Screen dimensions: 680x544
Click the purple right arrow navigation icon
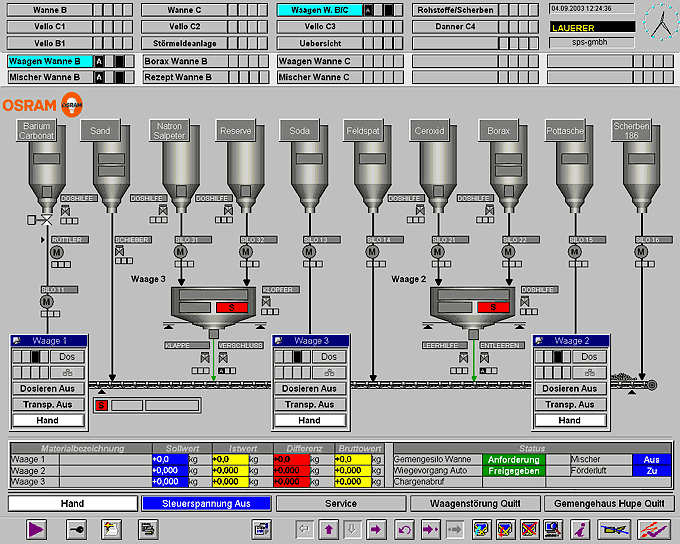click(376, 528)
